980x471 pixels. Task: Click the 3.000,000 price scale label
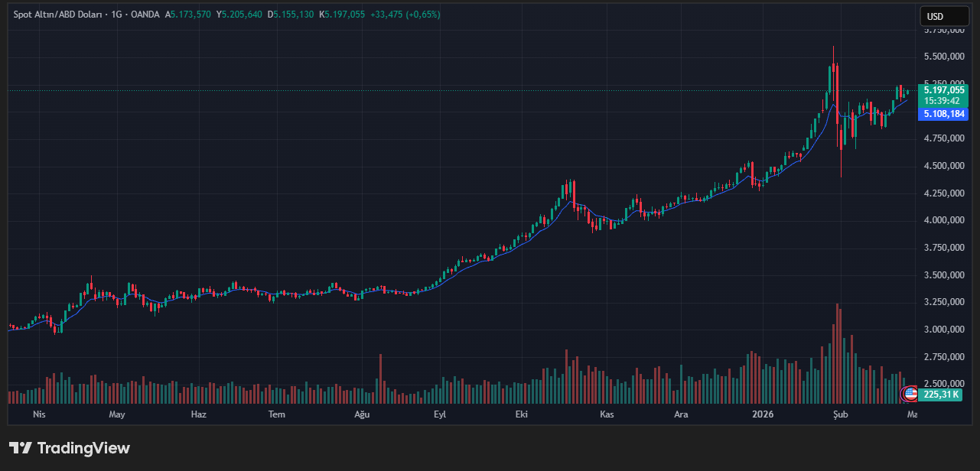pos(943,330)
